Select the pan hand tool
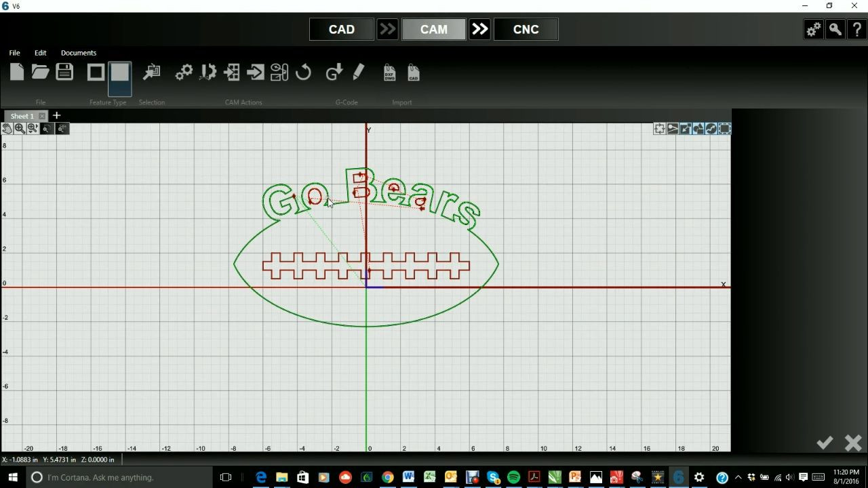Screen dimensions: 868x488 coord(7,129)
